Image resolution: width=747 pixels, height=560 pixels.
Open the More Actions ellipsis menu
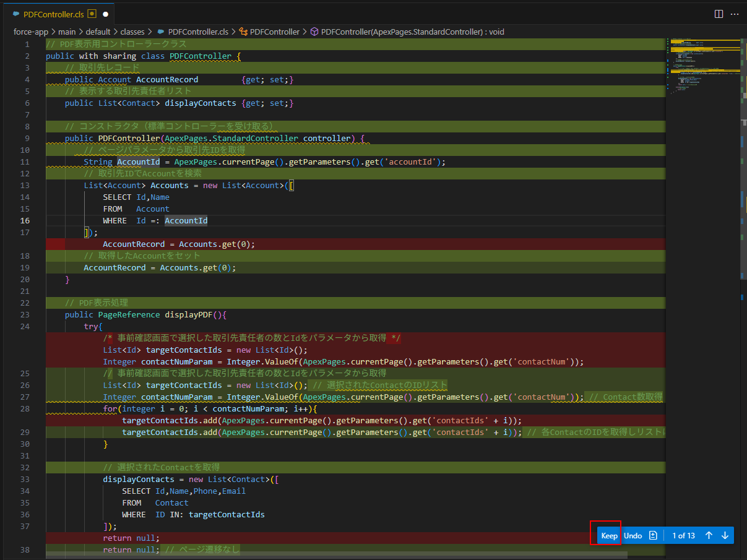[735, 14]
